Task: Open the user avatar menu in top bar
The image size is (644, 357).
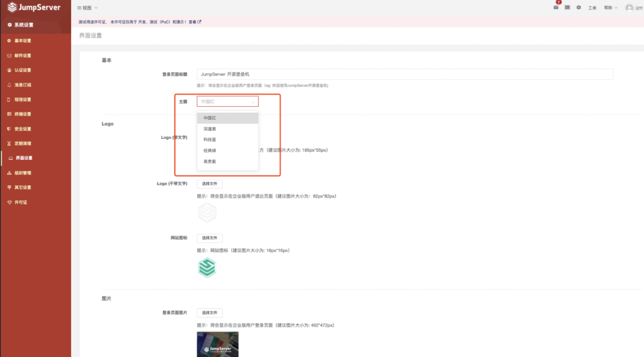Action: pos(634,7)
